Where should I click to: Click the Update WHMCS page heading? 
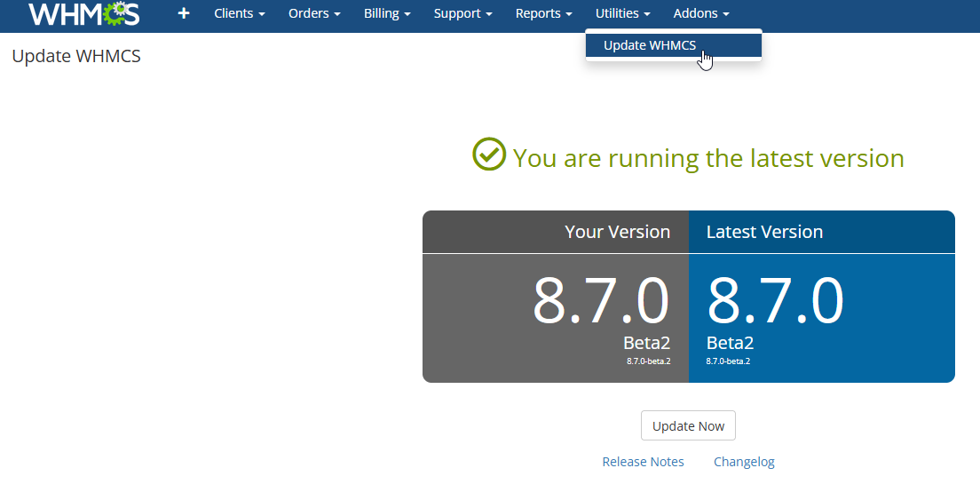(76, 56)
